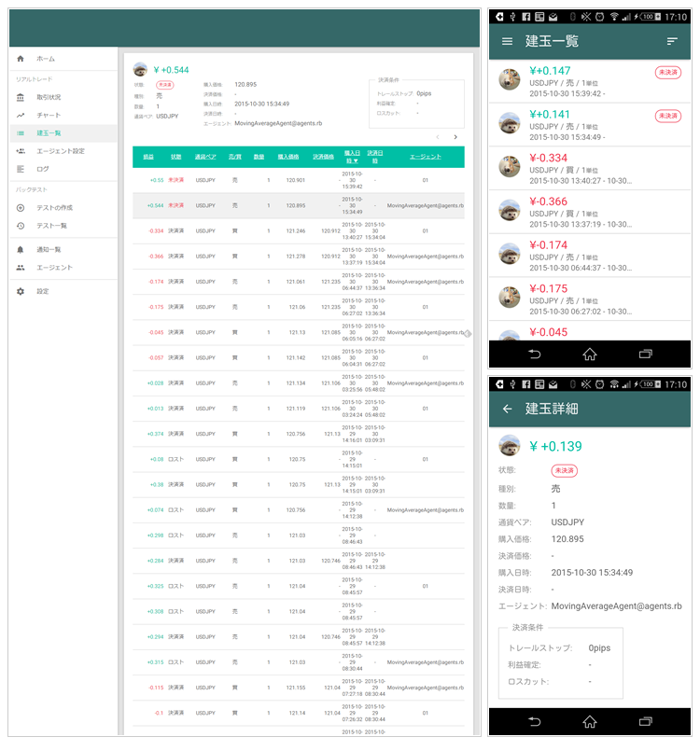Sort table by 決済日時 column header
700x751 pixels.
tap(375, 157)
